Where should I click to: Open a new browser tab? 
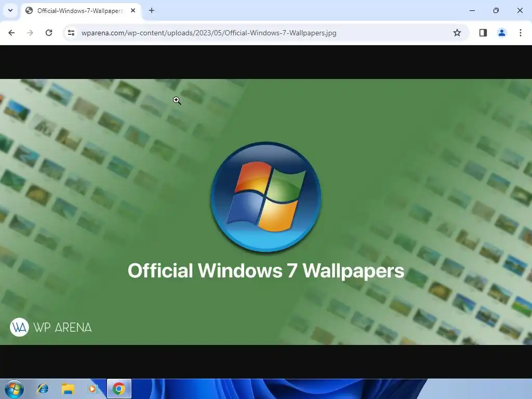coord(152,10)
